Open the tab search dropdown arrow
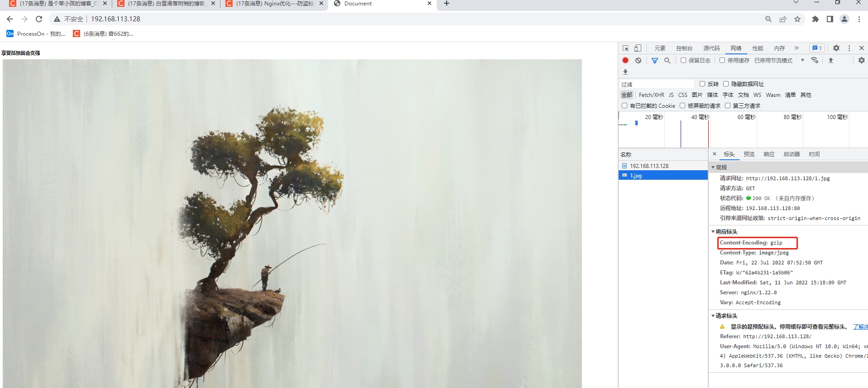 [796, 3]
